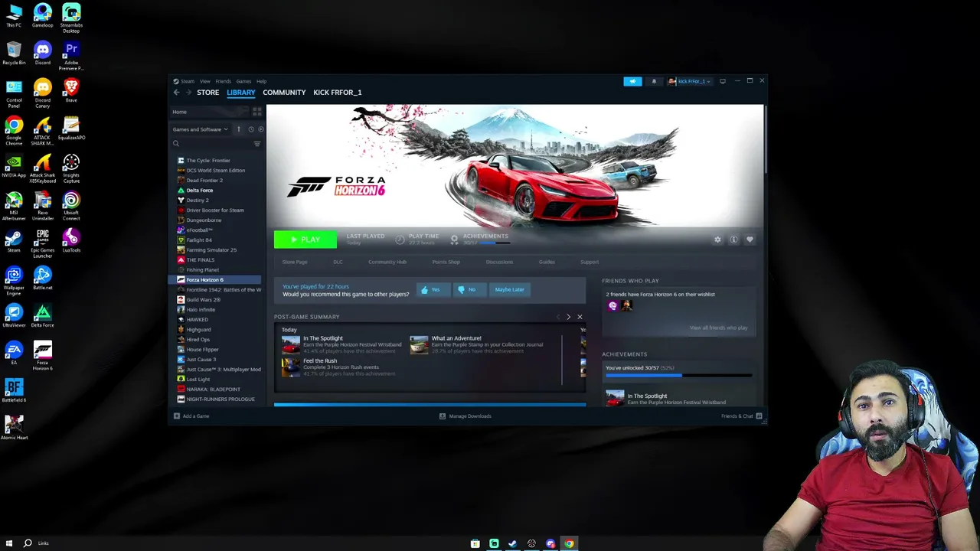The width and height of the screenshot is (980, 551).
Task: Select Destiny 2 in the library
Action: tap(198, 201)
